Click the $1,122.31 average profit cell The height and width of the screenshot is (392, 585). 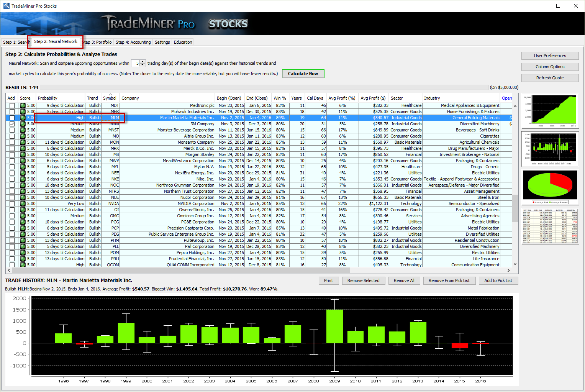[374, 203]
